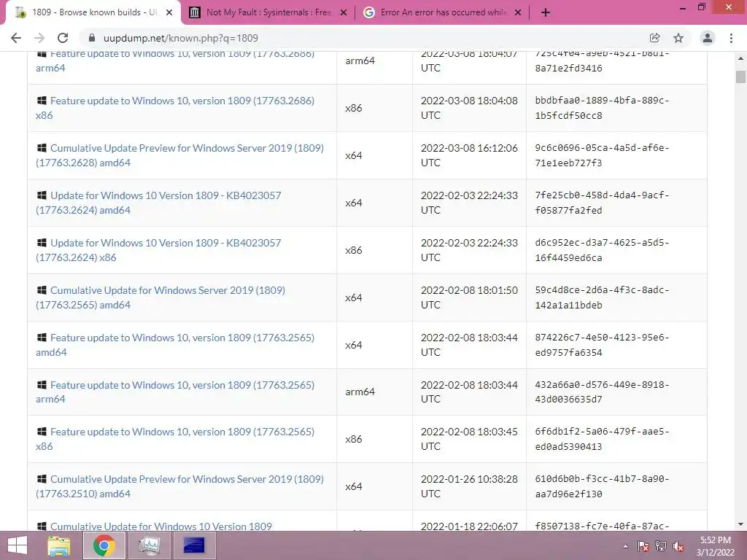Open Feature update 17763.2565 x86 link
Image resolution: width=747 pixels, height=560 pixels.
(175, 439)
